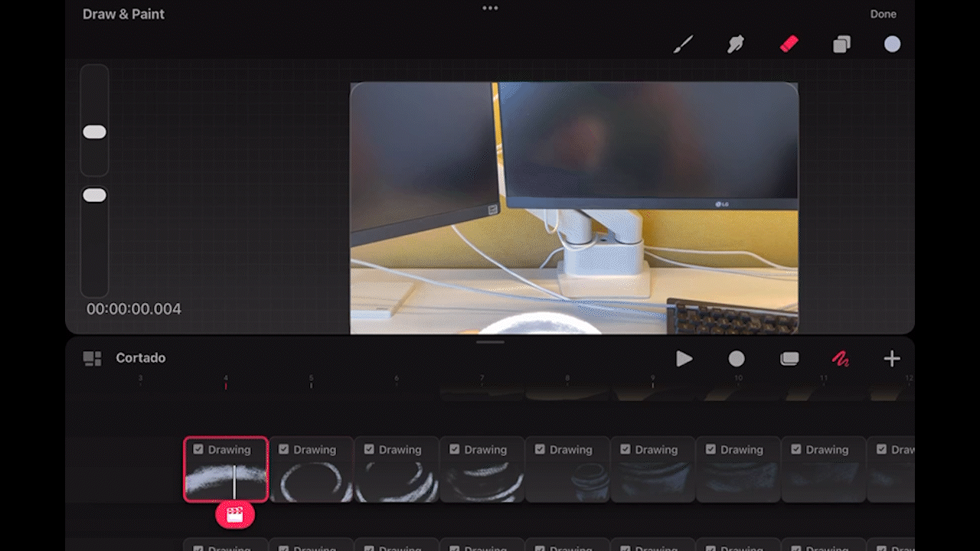Toggle the red Draw & Paint scribble icon
The width and height of the screenshot is (980, 551).
(841, 358)
